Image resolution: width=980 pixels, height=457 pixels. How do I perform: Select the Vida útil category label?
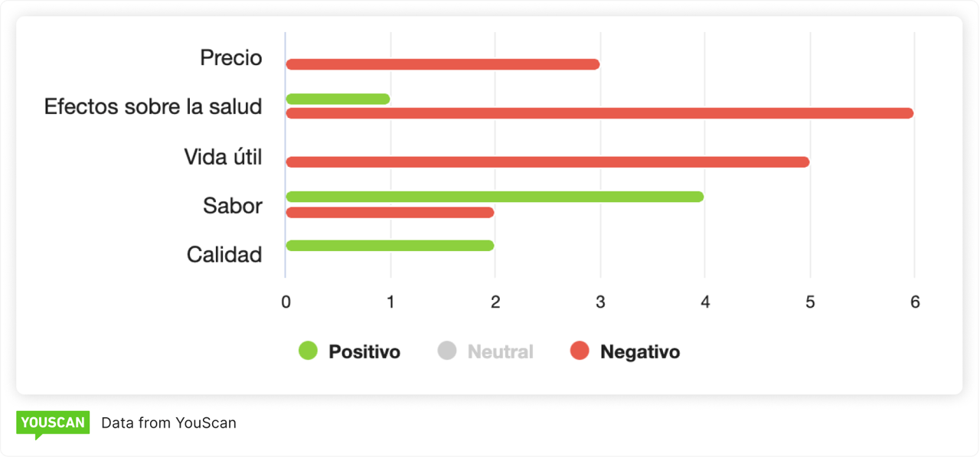pyautogui.click(x=223, y=157)
